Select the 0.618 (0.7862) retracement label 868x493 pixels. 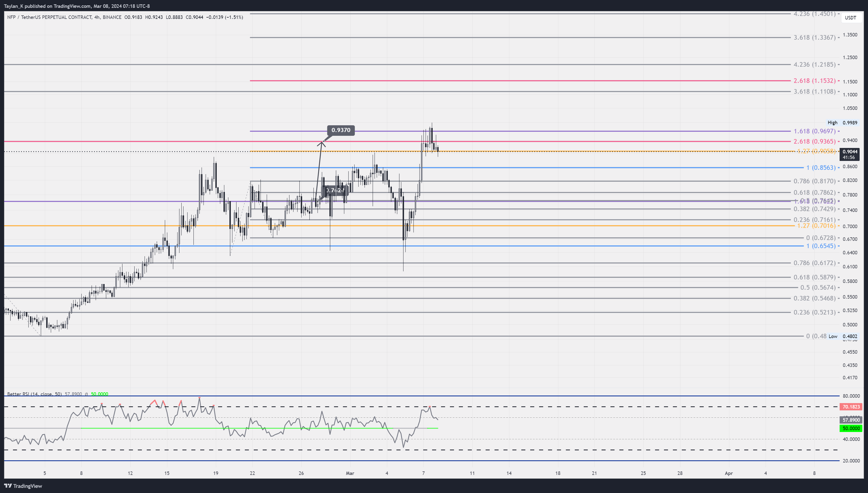click(x=815, y=193)
